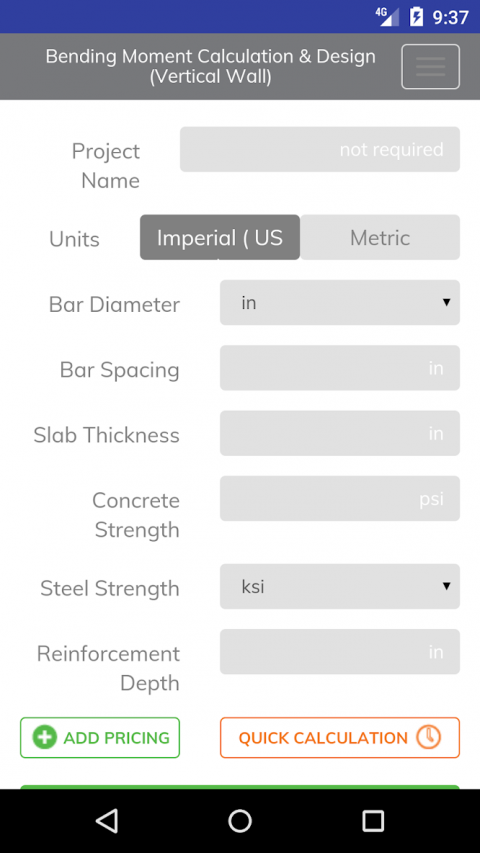
Task: Click the Quick Calculation button
Action: coord(340,738)
